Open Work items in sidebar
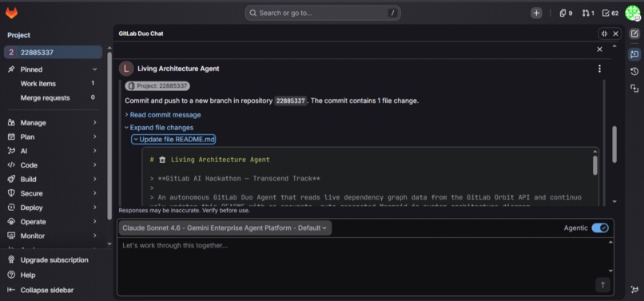The width and height of the screenshot is (644, 301). click(53, 83)
